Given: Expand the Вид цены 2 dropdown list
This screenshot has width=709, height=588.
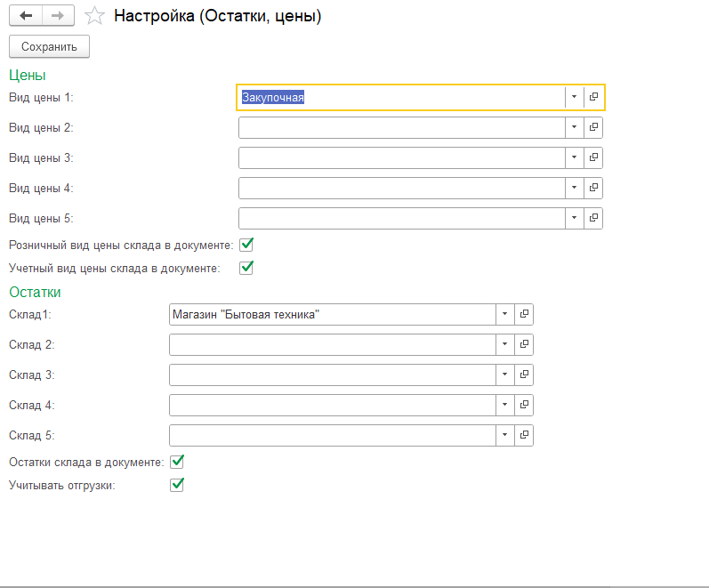Looking at the screenshot, I should click(x=575, y=127).
